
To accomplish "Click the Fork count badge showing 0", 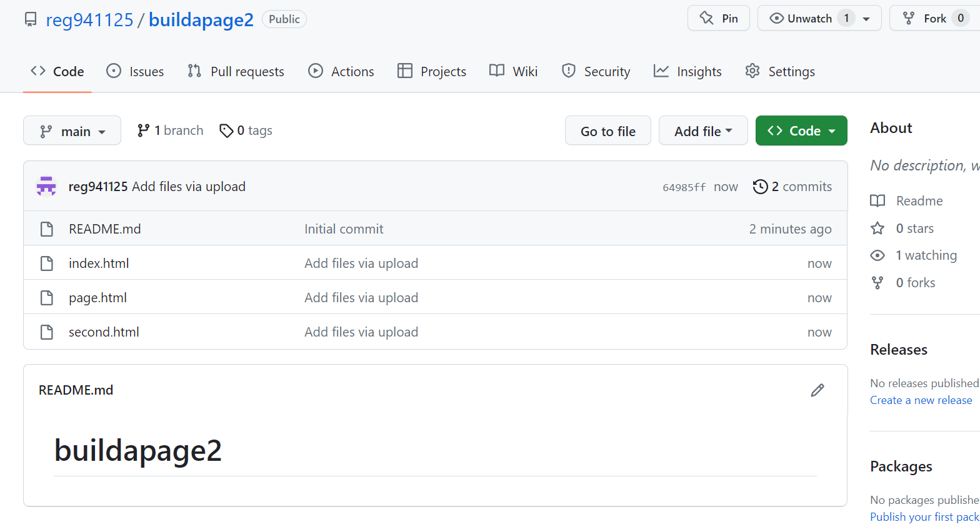I will pos(961,18).
